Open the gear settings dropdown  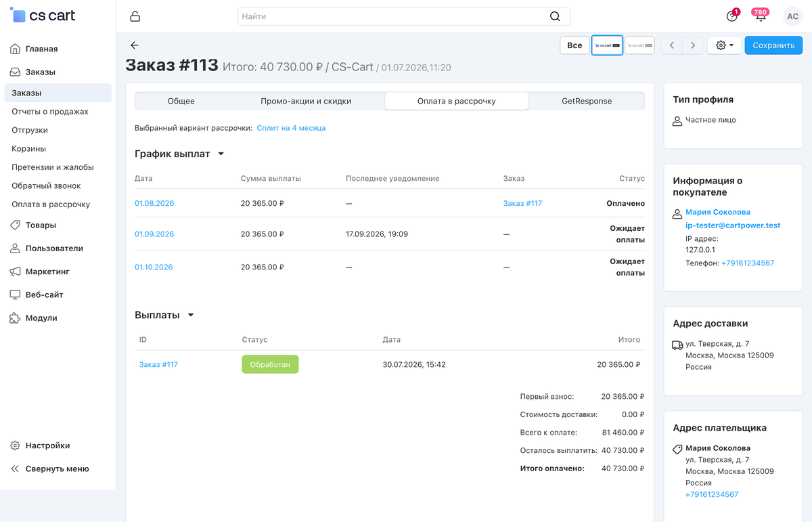click(725, 45)
